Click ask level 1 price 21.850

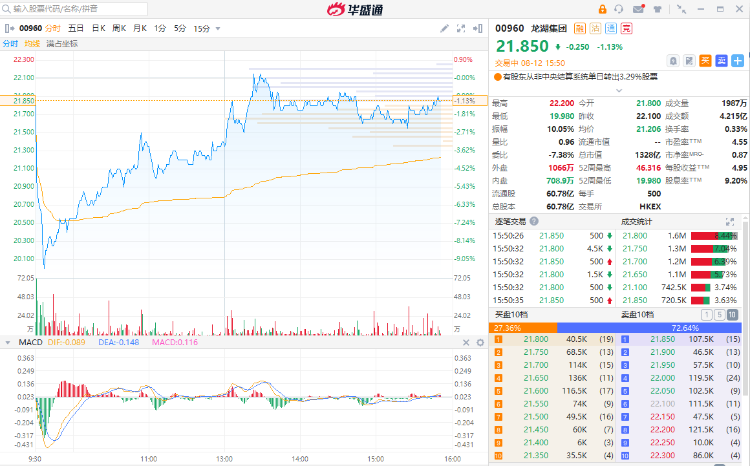point(662,339)
